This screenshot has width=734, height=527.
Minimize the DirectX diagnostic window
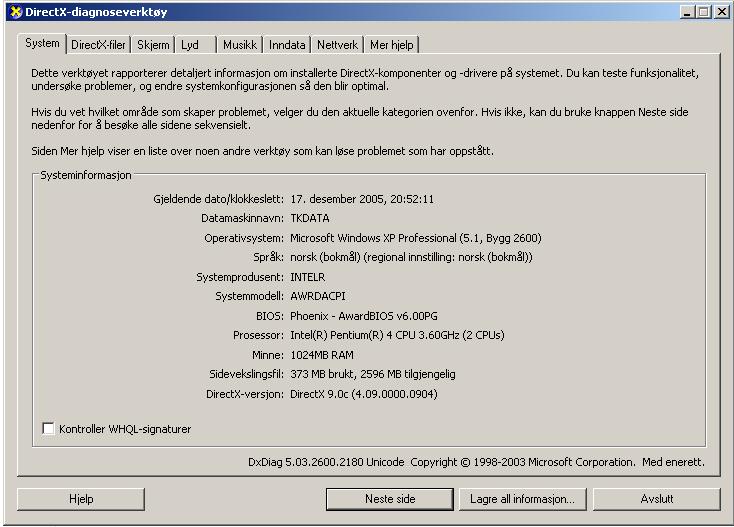tap(687, 12)
